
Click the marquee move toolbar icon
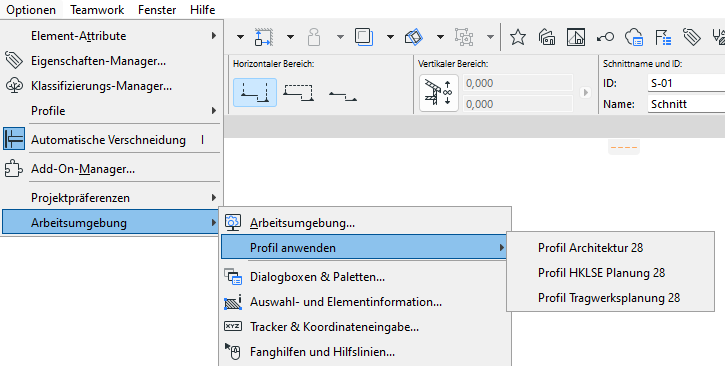[x=264, y=37]
